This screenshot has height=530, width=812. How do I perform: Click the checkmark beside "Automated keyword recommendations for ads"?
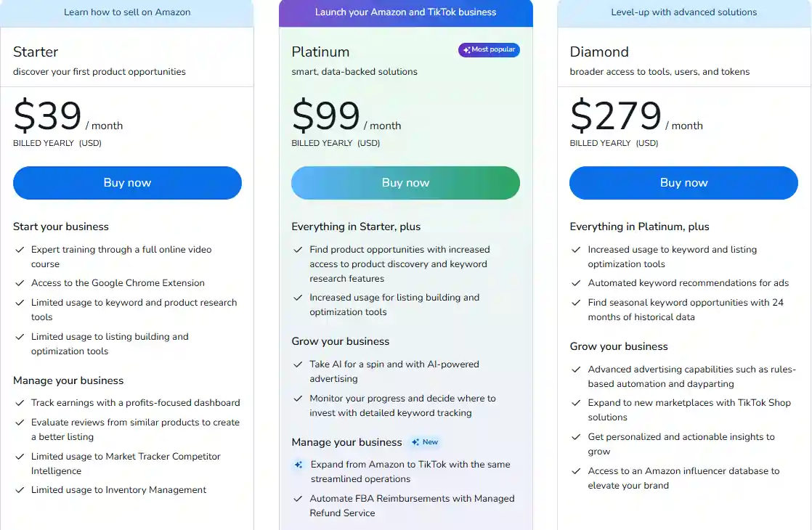[x=576, y=282]
